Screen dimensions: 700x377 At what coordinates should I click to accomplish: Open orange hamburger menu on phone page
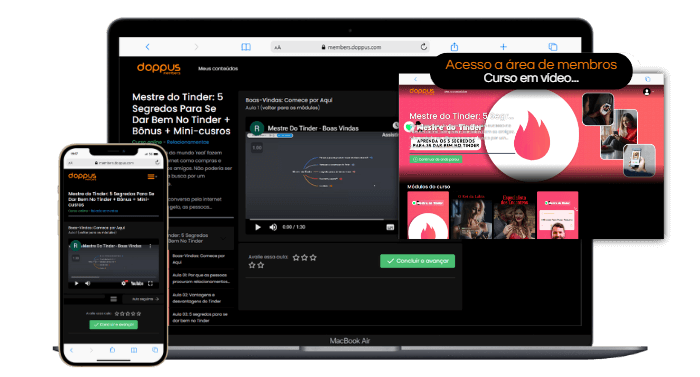[152, 176]
